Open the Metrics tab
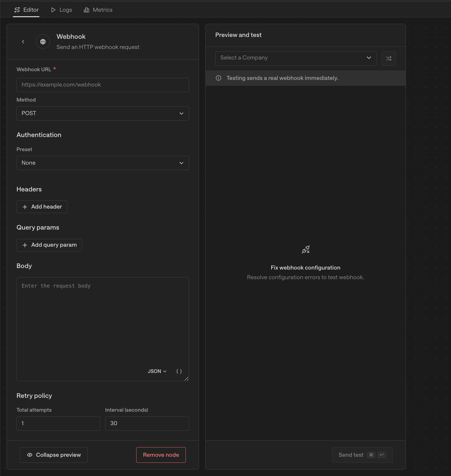The image size is (451, 476). (98, 10)
